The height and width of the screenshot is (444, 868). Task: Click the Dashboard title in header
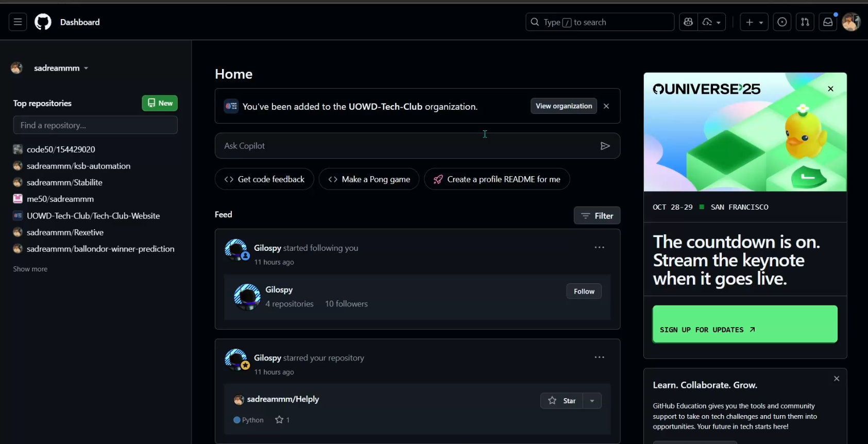coord(80,22)
